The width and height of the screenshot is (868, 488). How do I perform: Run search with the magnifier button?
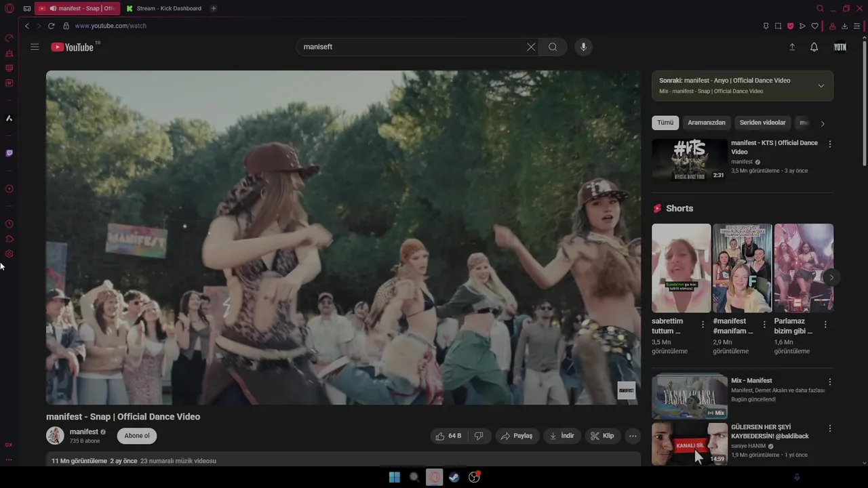pyautogui.click(x=553, y=47)
